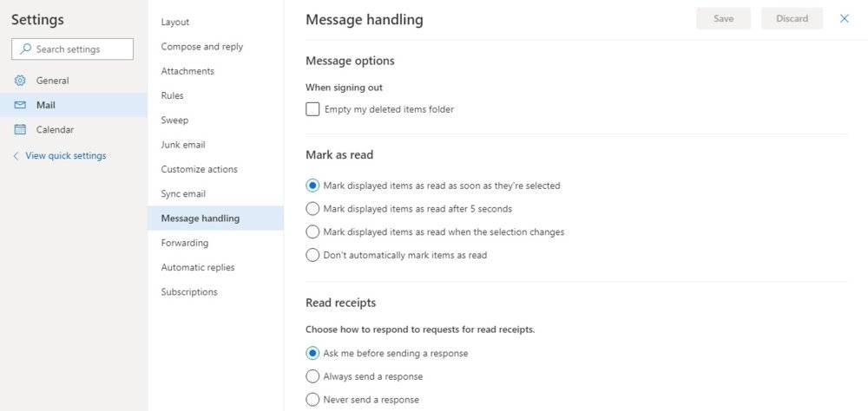Click the back chevron beside View quick settings

pos(15,156)
